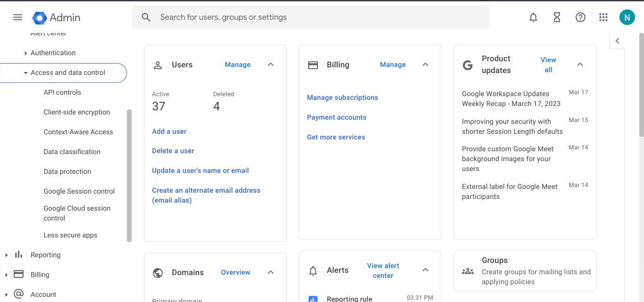Click Add a user link

tap(169, 131)
